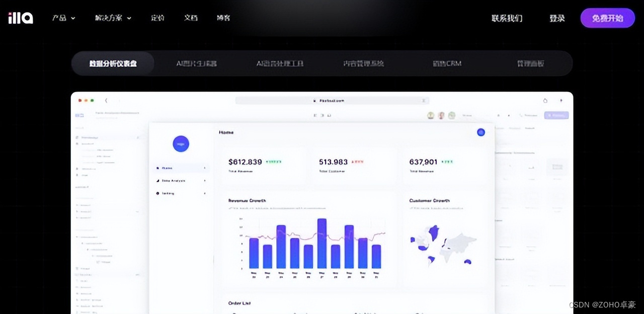The width and height of the screenshot is (644, 314).
Task: Click the 联系我们 link
Action: tap(507, 18)
